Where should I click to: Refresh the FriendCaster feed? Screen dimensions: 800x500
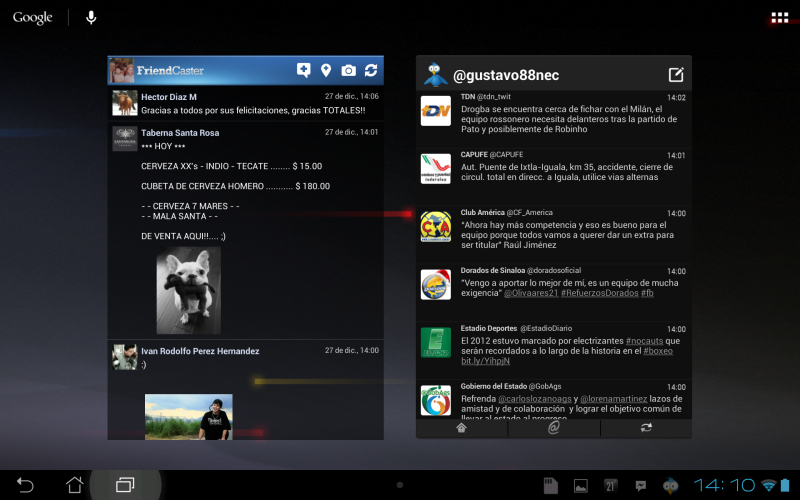pos(371,70)
